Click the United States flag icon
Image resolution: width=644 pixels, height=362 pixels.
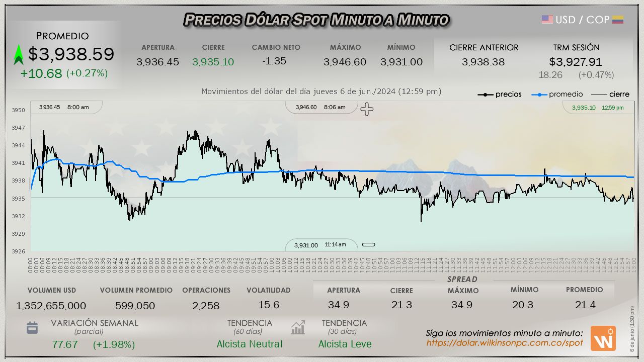coord(547,20)
